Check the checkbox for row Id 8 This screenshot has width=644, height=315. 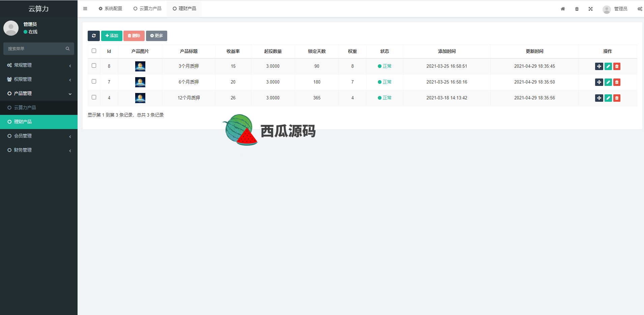tap(94, 66)
